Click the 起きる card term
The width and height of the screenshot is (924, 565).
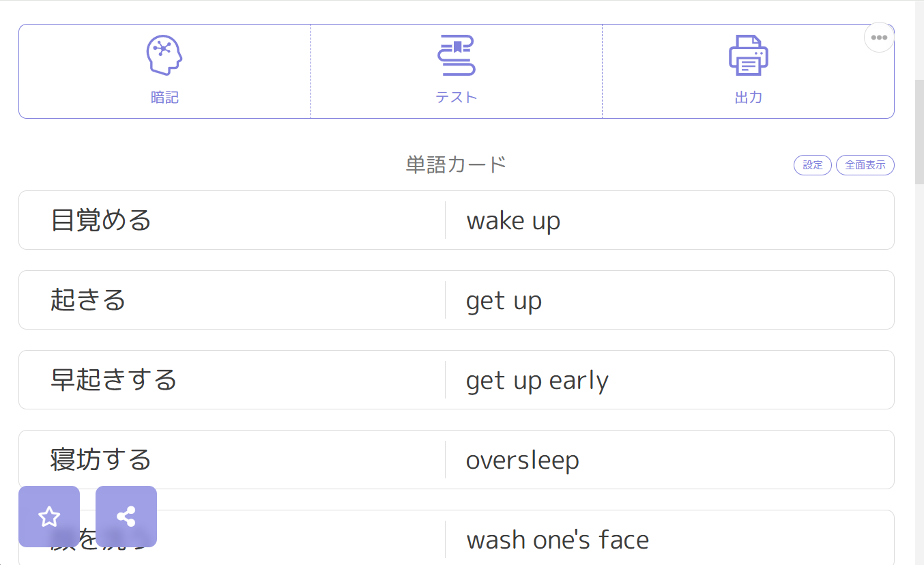tap(88, 300)
